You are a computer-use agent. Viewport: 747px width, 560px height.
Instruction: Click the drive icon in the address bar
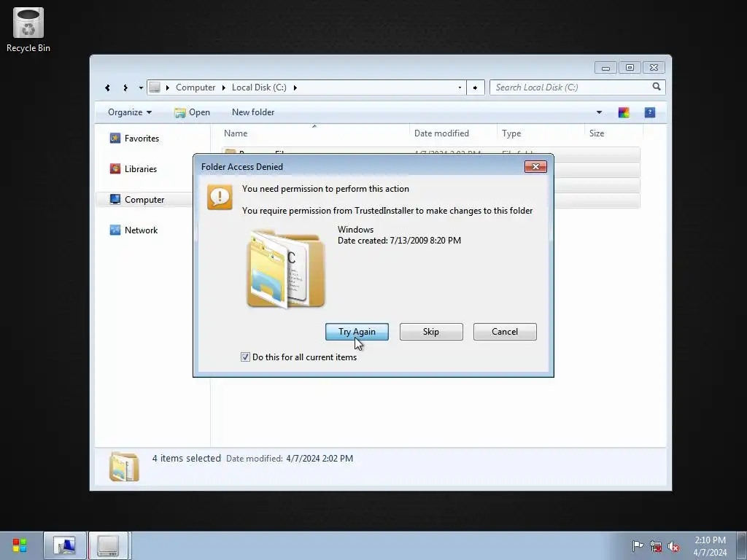(x=155, y=87)
